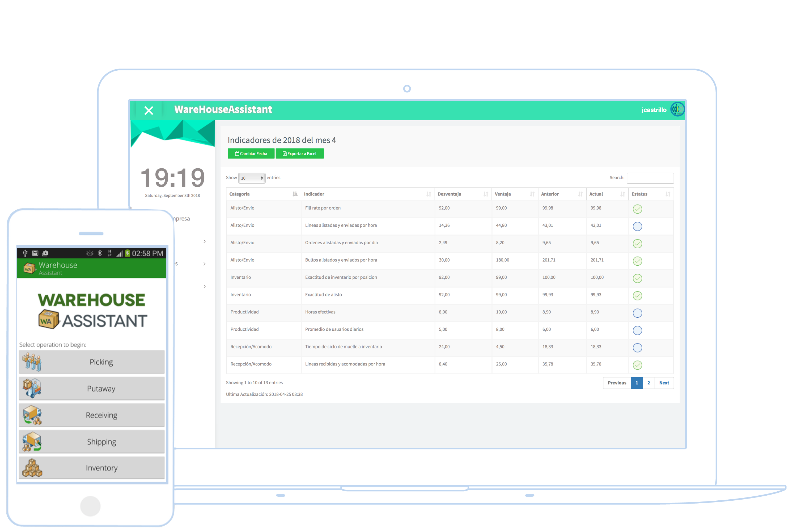This screenshot has width=797, height=532.
Task: Click the jcastrillo username
Action: tap(654, 110)
